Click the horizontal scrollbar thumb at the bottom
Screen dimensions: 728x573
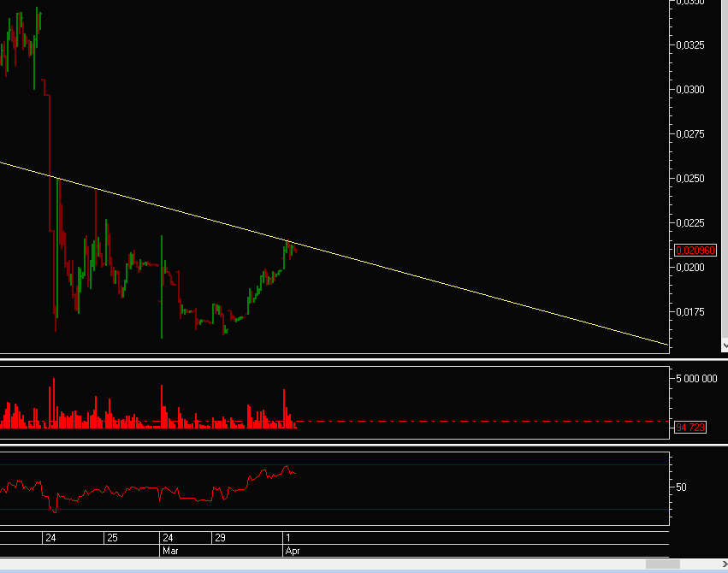662,564
